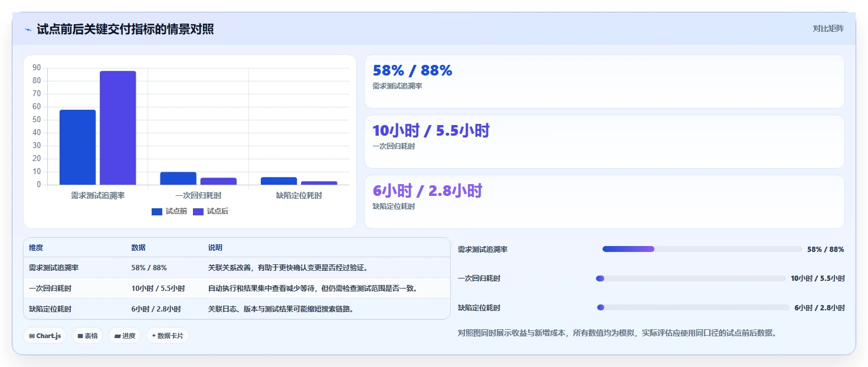This screenshot has width=868, height=367.
Task: Select the 6小时 / 2.8小时 data card value
Action: (428, 191)
